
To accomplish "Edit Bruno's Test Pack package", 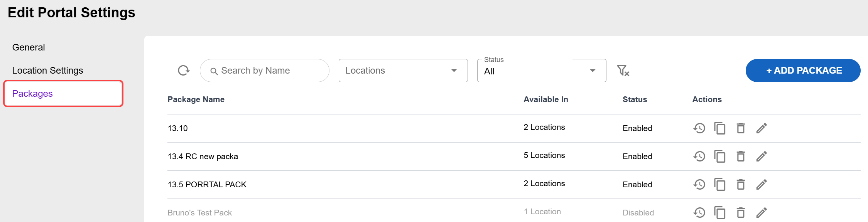I will point(762,213).
